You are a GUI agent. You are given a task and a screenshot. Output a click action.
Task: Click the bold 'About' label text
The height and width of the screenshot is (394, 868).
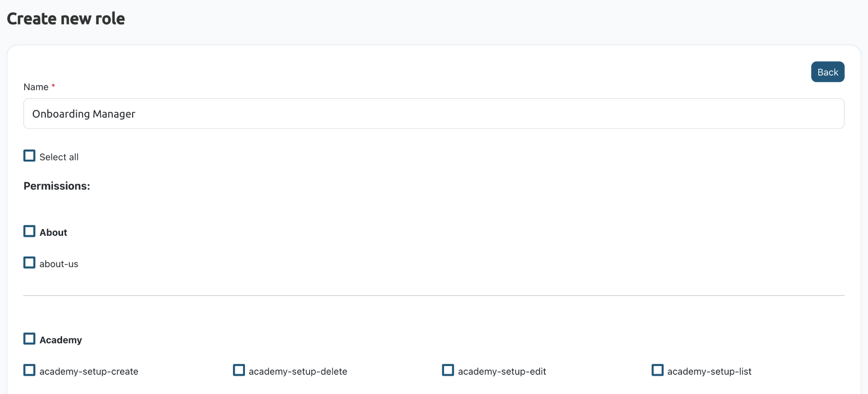(x=53, y=232)
